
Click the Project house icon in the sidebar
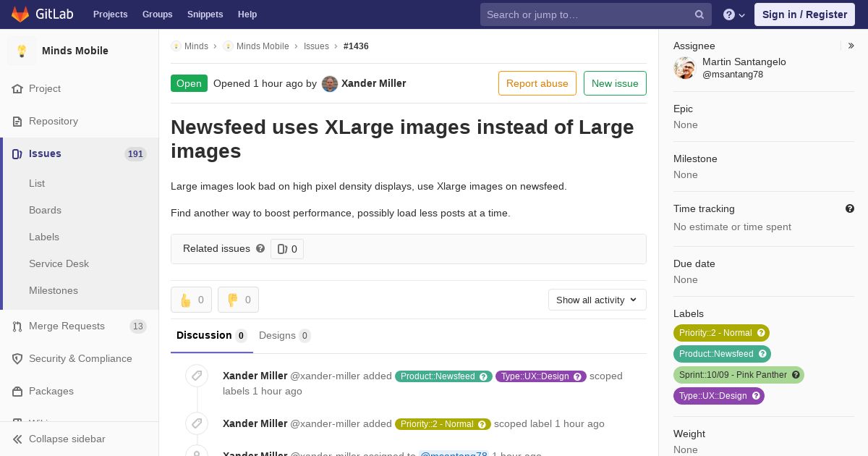tap(17, 88)
